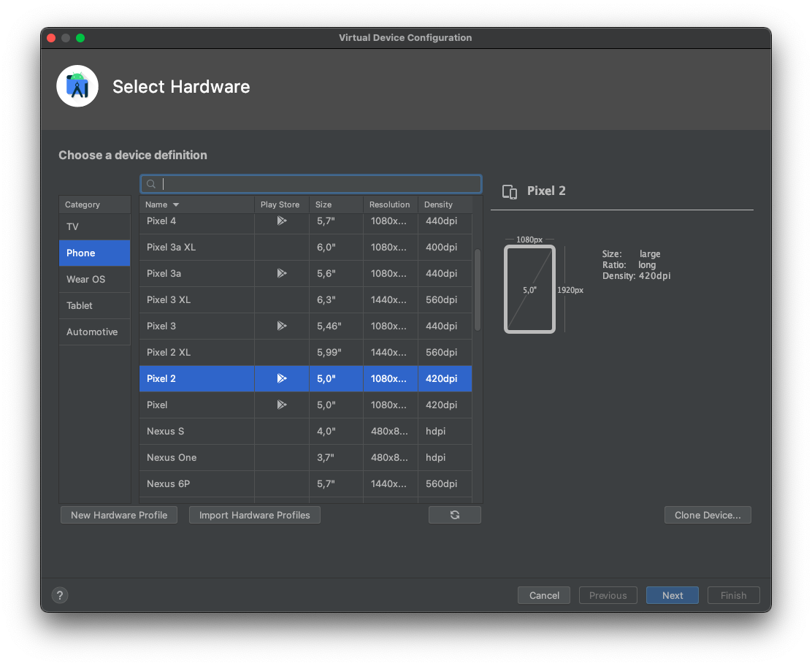Select the Pixel 3a device name
Viewport: 812px width, 666px height.
point(164,273)
